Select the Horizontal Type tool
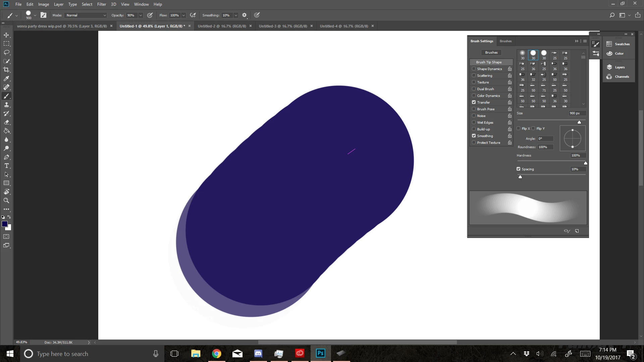The height and width of the screenshot is (362, 644). [x=6, y=166]
